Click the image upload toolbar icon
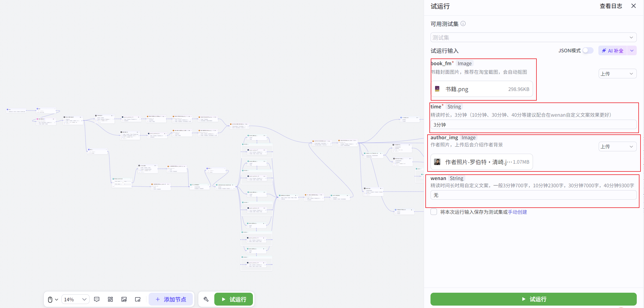Screen dimensions: 644x308 point(124,299)
